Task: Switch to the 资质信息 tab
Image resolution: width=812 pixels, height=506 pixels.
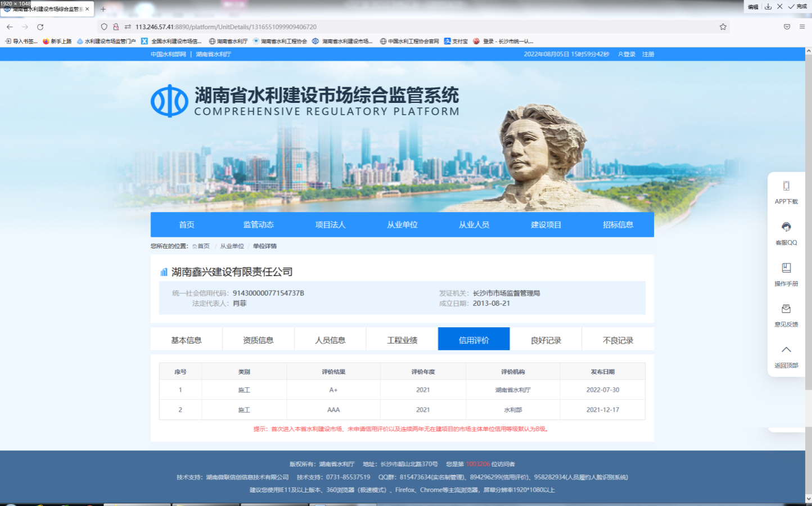Action: [258, 340]
